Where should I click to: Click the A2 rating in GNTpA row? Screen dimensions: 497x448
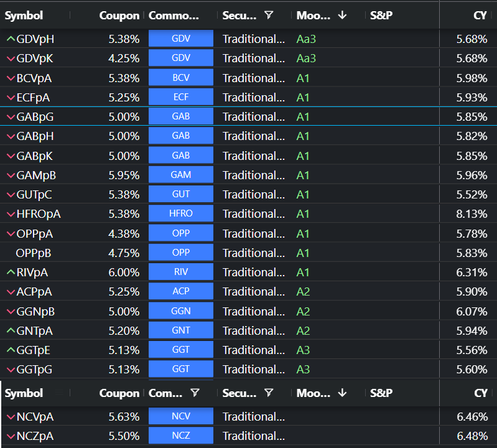coord(303,330)
